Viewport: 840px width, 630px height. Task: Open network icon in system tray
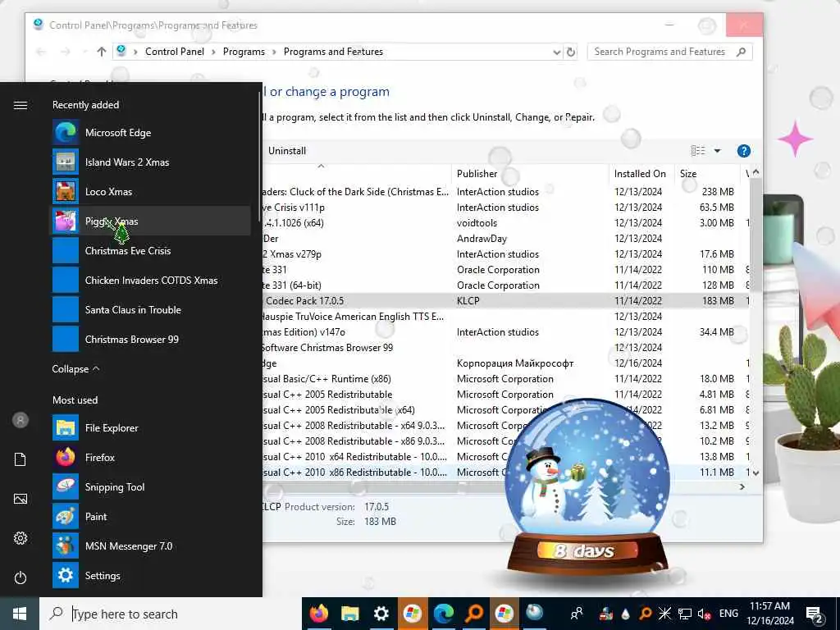pyautogui.click(x=685, y=614)
